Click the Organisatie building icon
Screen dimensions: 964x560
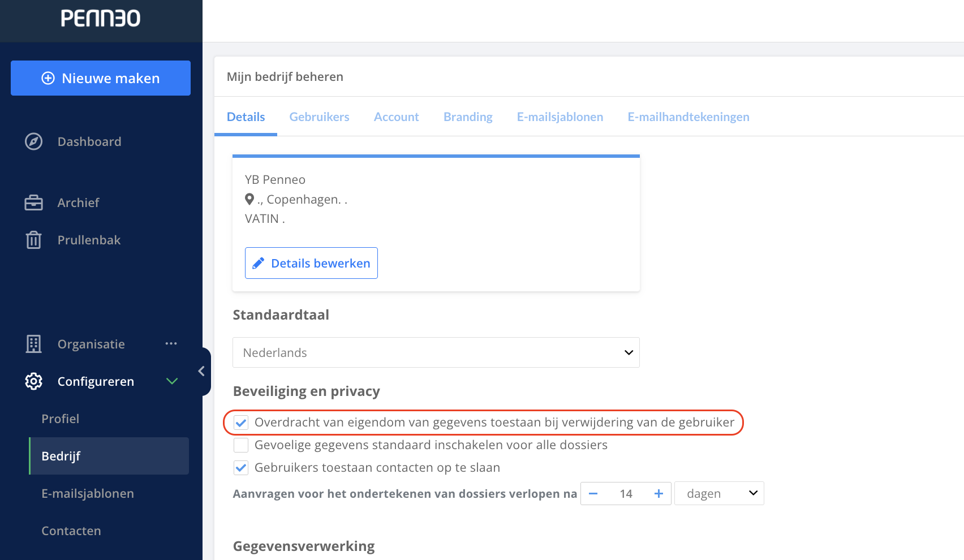tap(33, 344)
